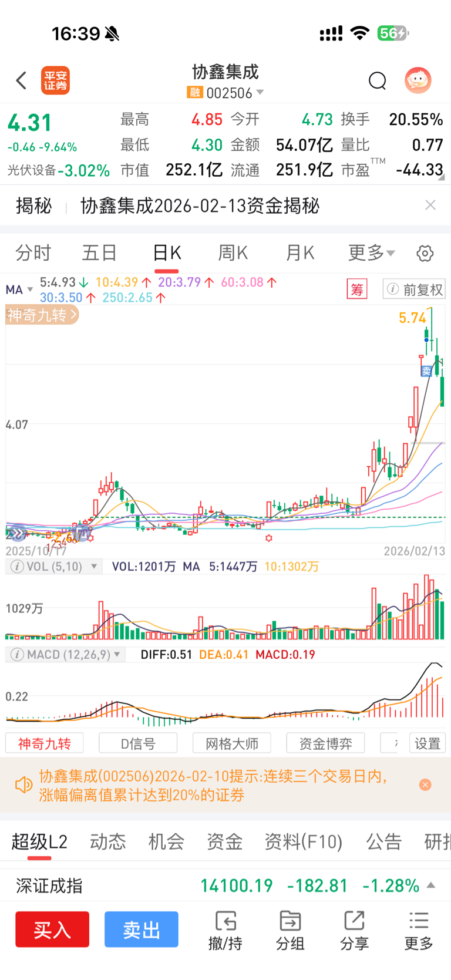Switch to 动态 tab
This screenshot has height=980, width=451.
coord(107,841)
